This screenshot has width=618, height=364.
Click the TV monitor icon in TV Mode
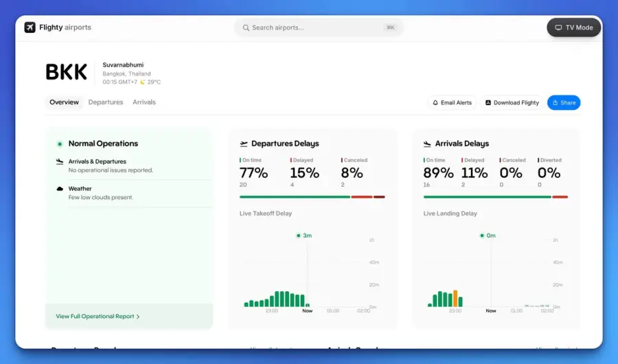[558, 27]
